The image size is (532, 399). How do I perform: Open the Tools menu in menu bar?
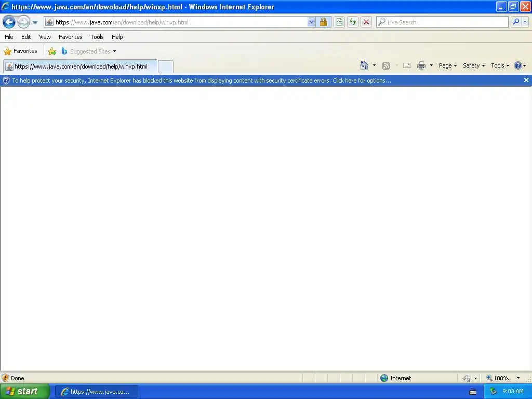[97, 37]
